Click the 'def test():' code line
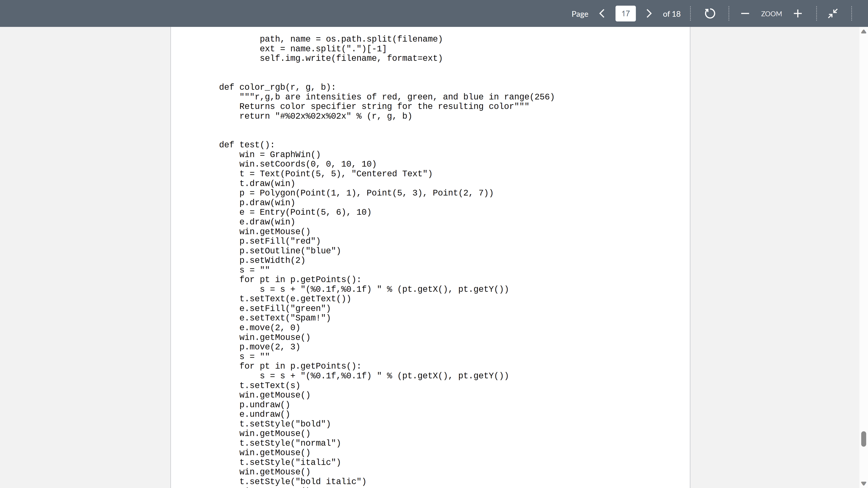The height and width of the screenshot is (488, 868). 247,145
